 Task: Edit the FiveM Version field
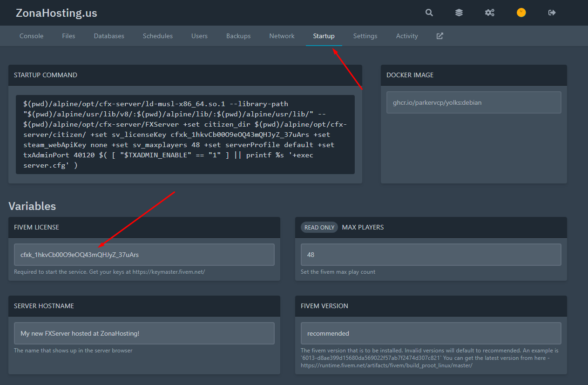[431, 333]
